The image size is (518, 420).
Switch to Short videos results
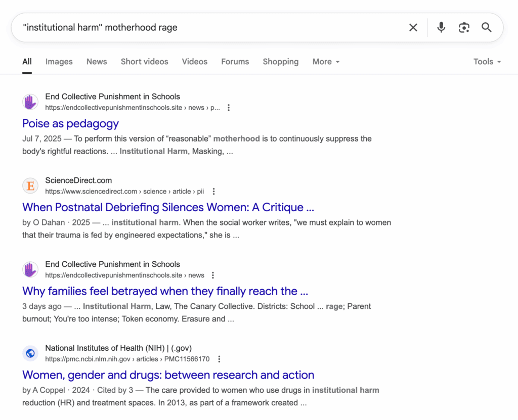144,61
